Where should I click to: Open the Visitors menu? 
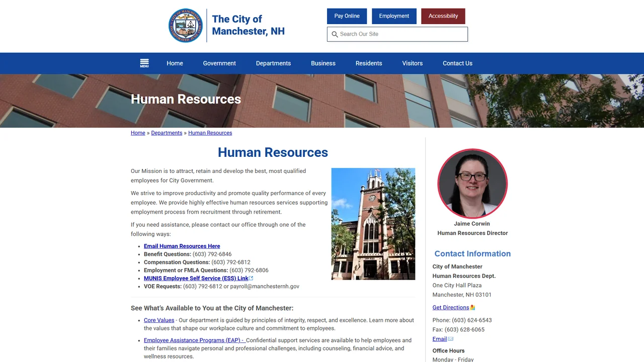[x=412, y=63]
